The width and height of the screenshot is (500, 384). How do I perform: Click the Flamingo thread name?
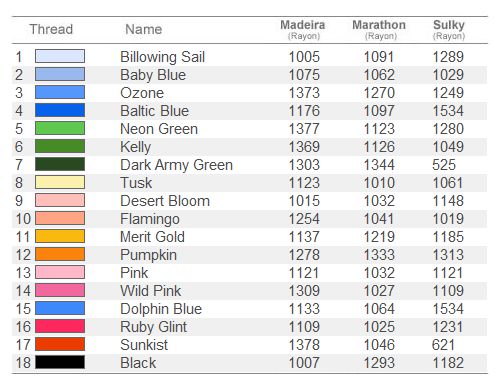(x=150, y=219)
